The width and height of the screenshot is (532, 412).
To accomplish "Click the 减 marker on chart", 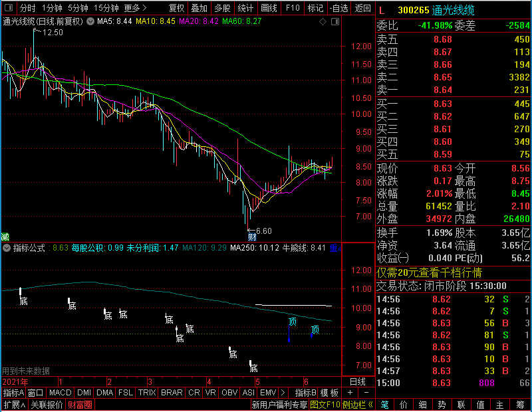I will pyautogui.click(x=5, y=237).
